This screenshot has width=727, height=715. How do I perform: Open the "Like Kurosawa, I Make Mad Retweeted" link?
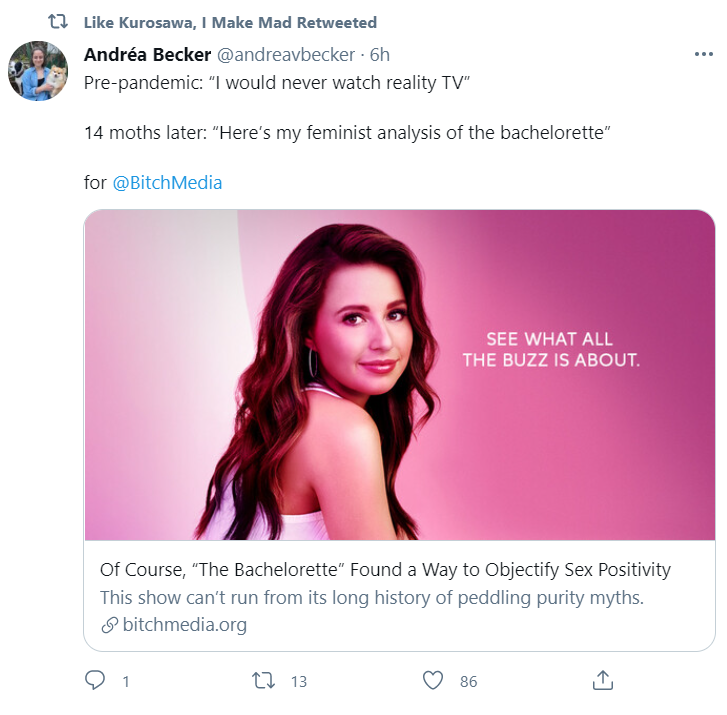[230, 22]
